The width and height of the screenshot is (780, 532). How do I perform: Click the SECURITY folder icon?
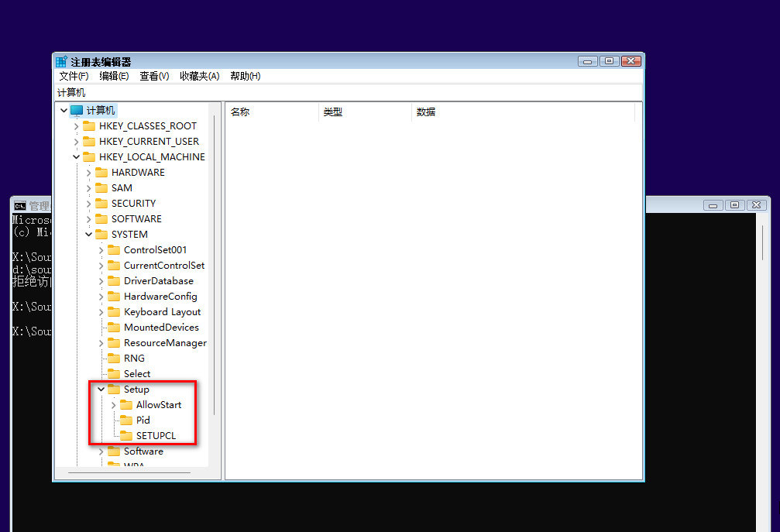tap(101, 204)
